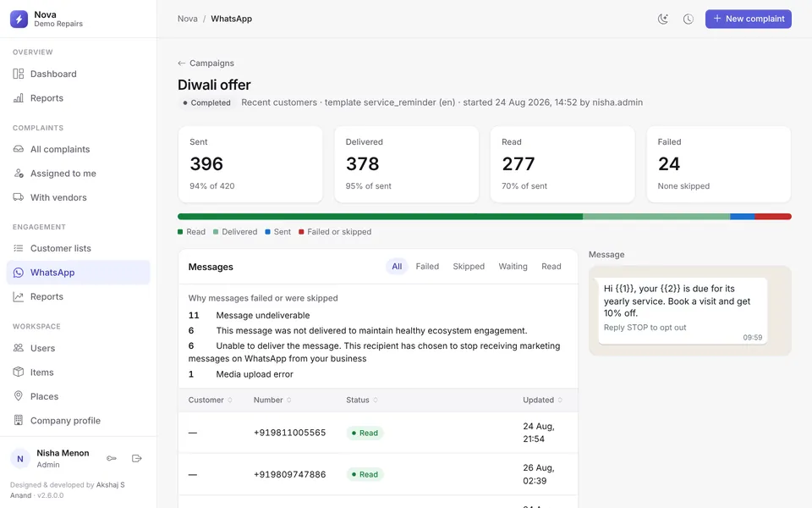Open Customer lists in Engagement
The image size is (812, 508).
click(x=78, y=248)
